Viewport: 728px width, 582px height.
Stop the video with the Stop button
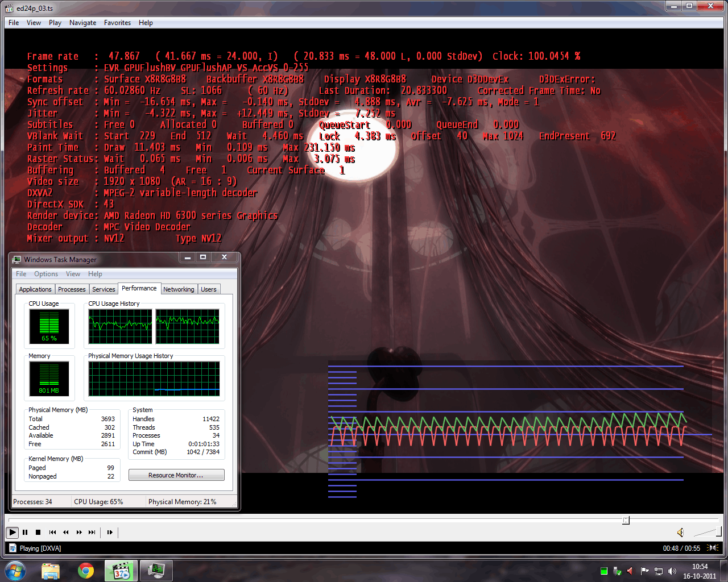(x=38, y=533)
